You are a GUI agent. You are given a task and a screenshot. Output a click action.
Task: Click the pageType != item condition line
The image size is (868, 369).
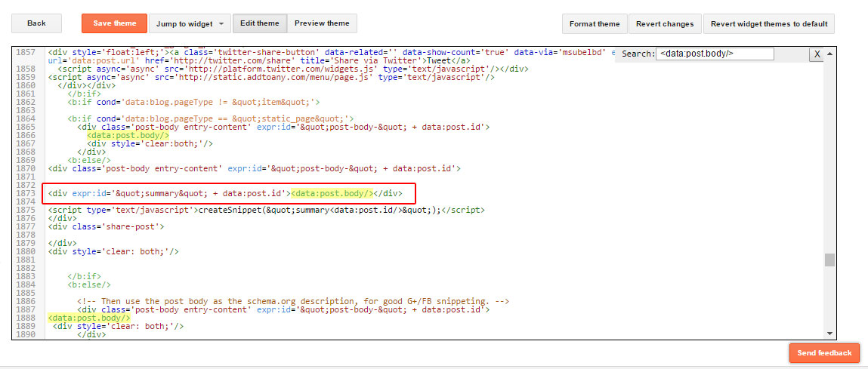(193, 103)
